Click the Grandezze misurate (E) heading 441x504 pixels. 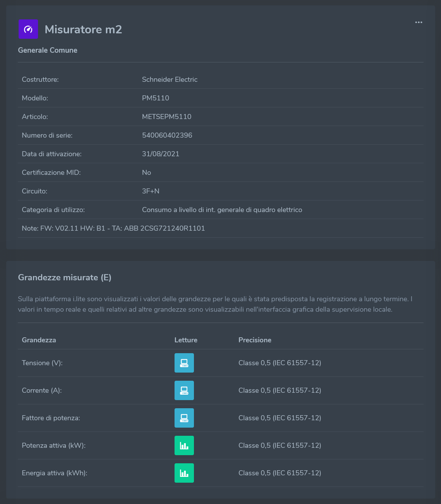click(x=65, y=278)
